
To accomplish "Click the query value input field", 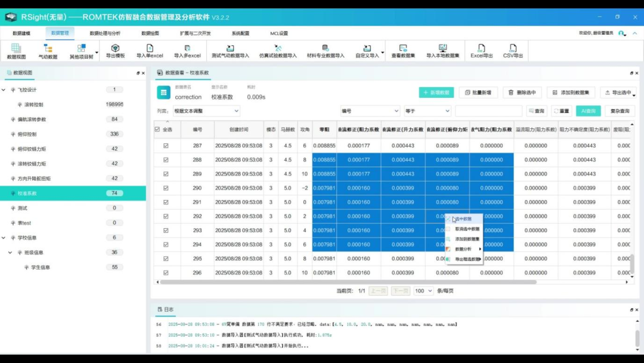I will pos(488,111).
